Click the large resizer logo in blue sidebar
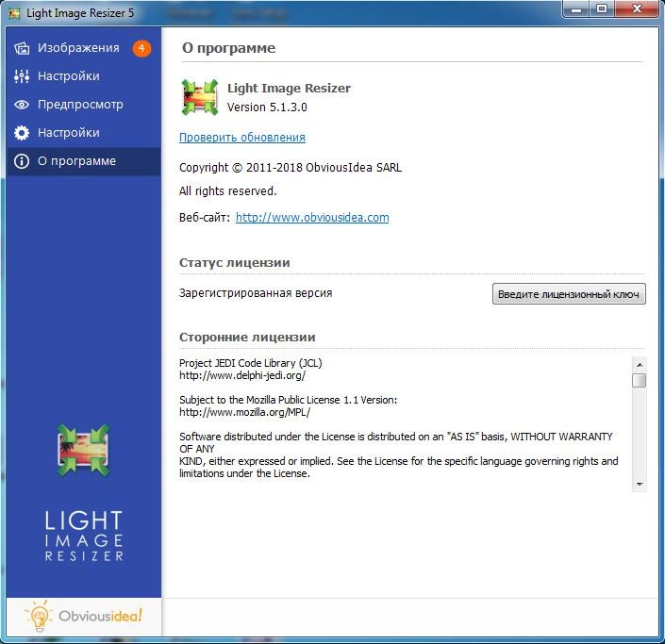 (x=84, y=451)
